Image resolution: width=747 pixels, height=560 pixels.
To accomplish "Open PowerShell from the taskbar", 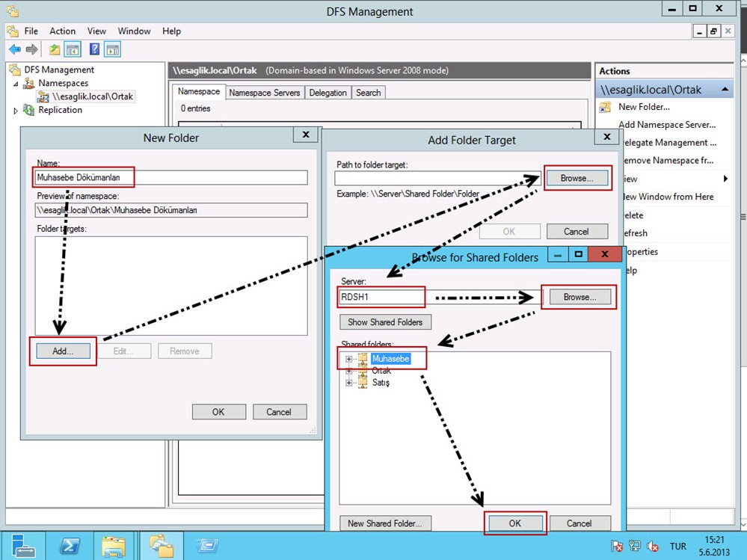I will [70, 546].
